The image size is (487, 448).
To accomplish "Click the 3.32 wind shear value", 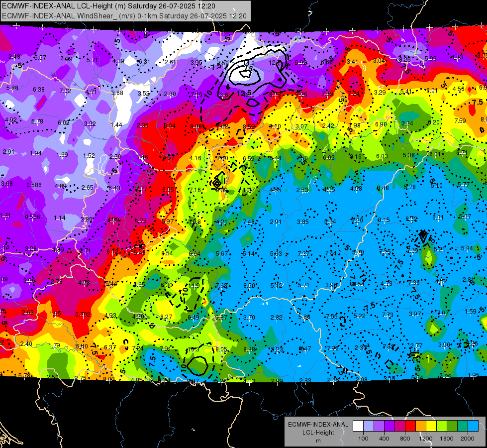I will (90, 124).
